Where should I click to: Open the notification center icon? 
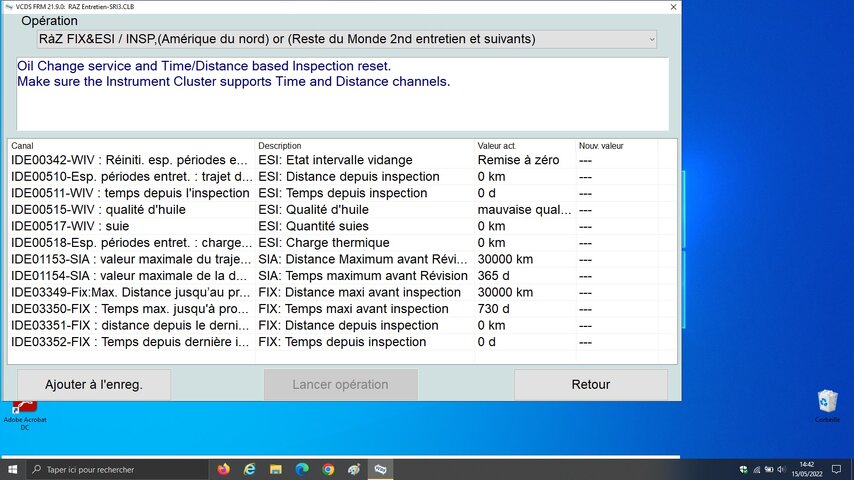pyautogui.click(x=837, y=469)
